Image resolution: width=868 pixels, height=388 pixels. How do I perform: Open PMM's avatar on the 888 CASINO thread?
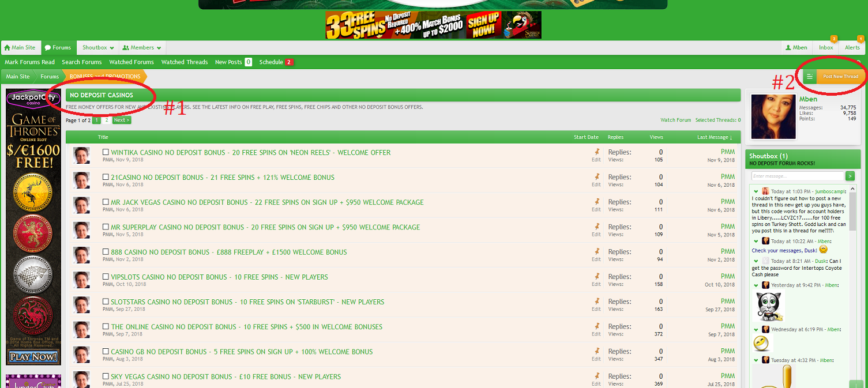tap(81, 255)
